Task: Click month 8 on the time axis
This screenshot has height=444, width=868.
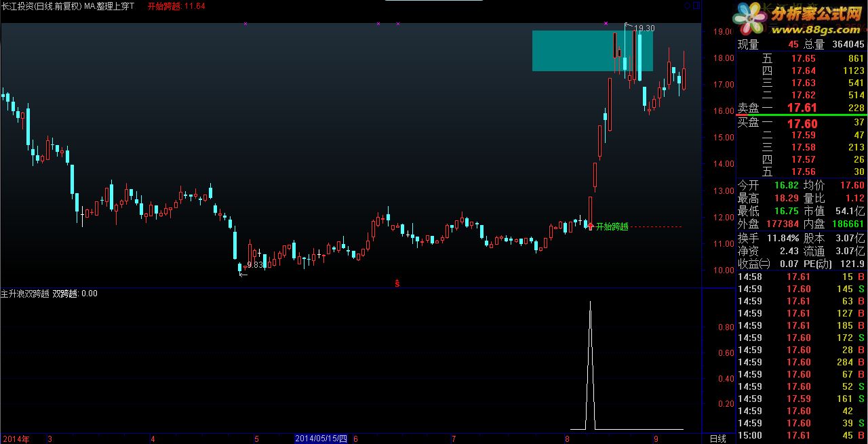Action: pyautogui.click(x=567, y=439)
